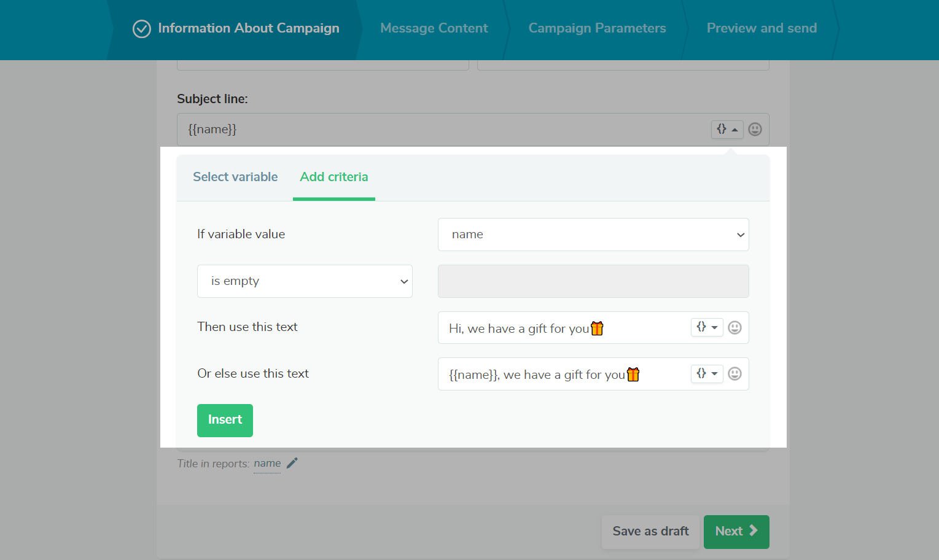This screenshot has height=560, width=939.
Task: Click emoji icon in 'Or else use this text' field
Action: point(734,374)
